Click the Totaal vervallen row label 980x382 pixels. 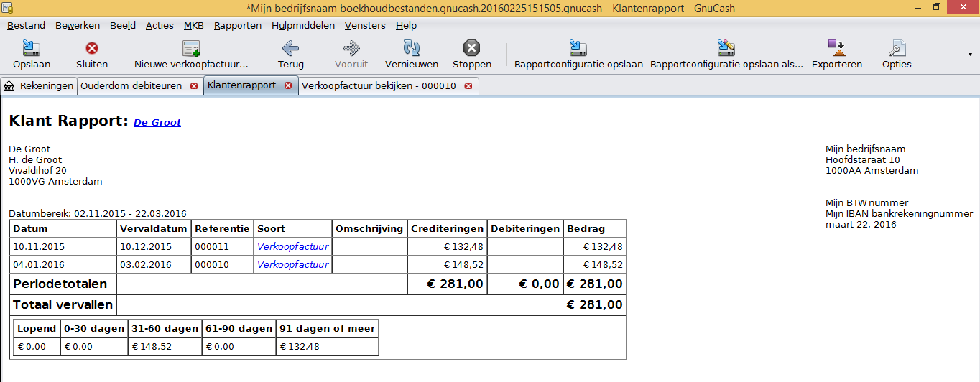tap(63, 304)
